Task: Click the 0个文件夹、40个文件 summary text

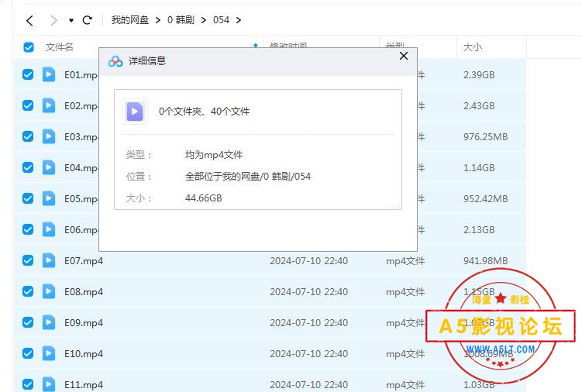Action: (204, 112)
